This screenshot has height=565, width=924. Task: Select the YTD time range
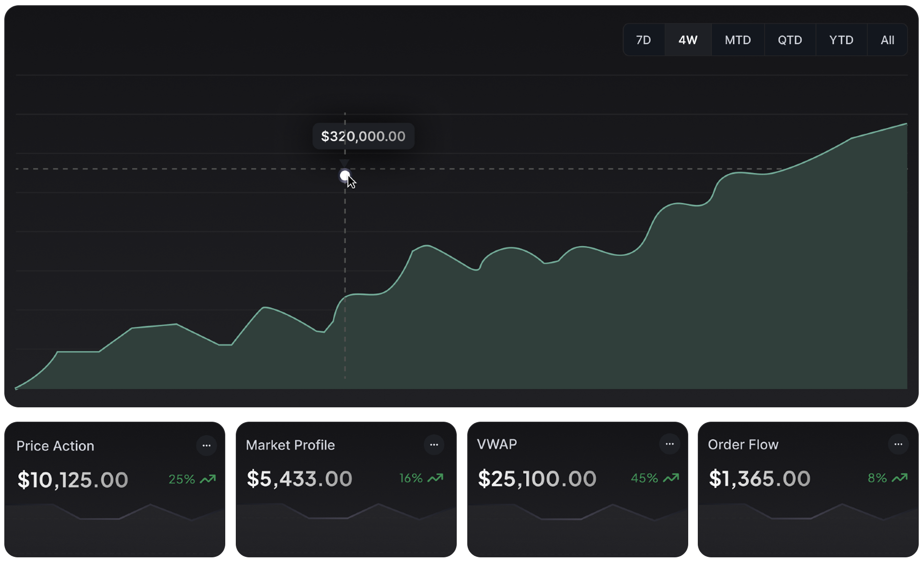pyautogui.click(x=841, y=40)
